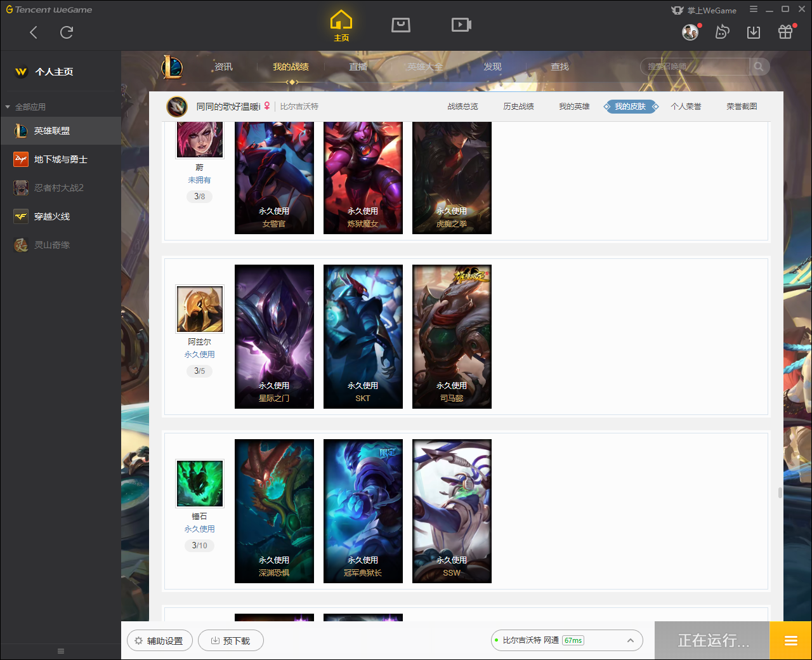Screen dimensions: 812x660
Task: Select 穿越火线 in the app list
Action: click(60, 216)
